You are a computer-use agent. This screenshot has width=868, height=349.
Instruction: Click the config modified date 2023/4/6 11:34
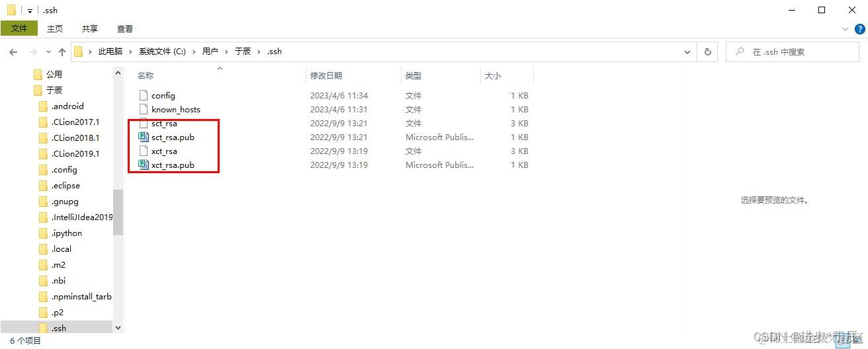tap(339, 96)
